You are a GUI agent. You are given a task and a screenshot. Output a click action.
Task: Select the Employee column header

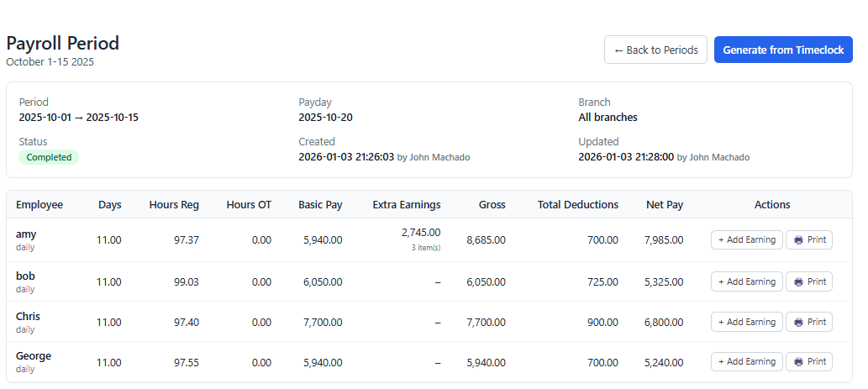point(39,205)
